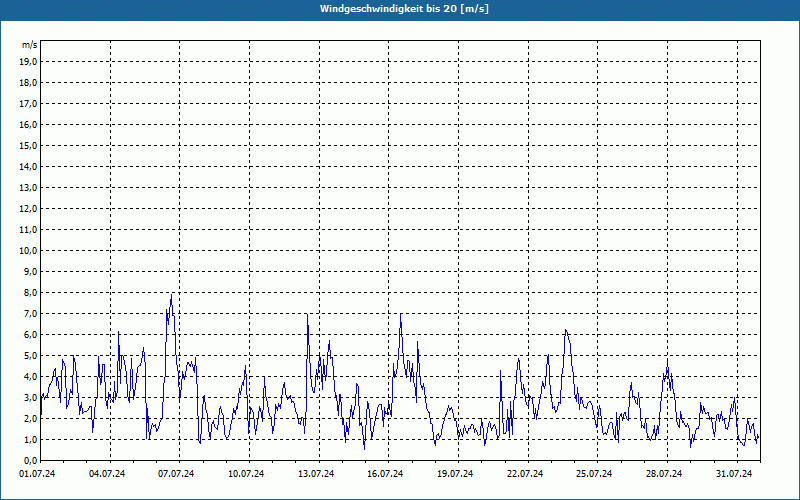The image size is (800, 500).
Task: Select the 8,0 y-axis value
Action: click(x=30, y=292)
